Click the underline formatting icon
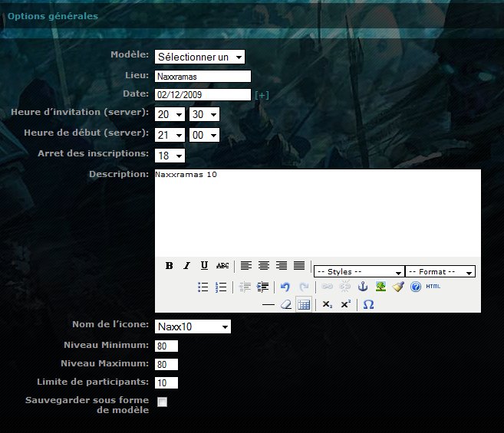The height and width of the screenshot is (433, 504). [204, 266]
